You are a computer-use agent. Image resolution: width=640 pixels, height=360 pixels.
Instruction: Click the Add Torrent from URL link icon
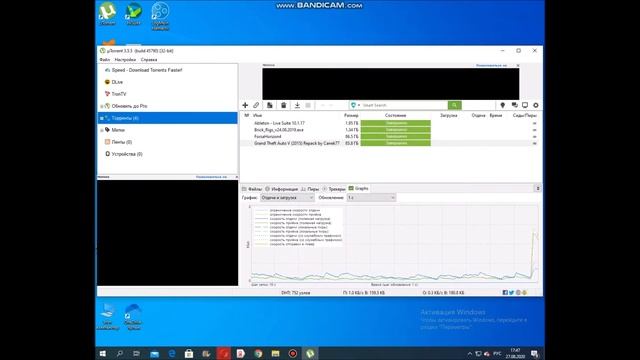coord(256,105)
